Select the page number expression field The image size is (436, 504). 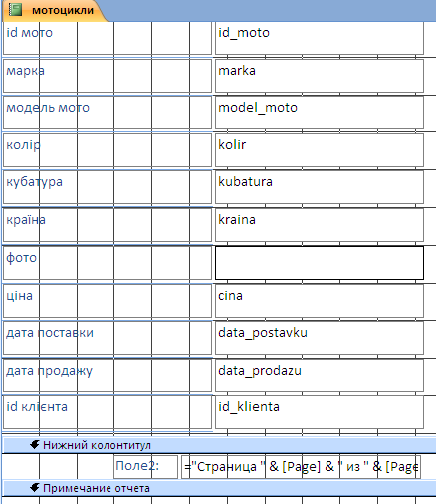tap(301, 467)
